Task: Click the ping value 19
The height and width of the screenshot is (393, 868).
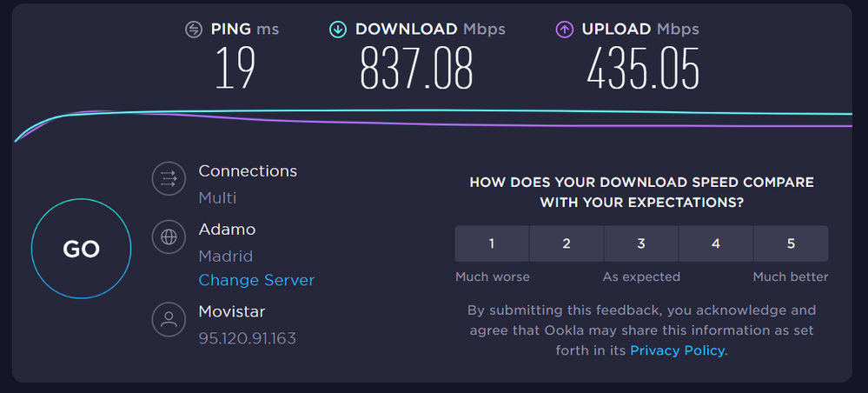Action: tap(235, 70)
